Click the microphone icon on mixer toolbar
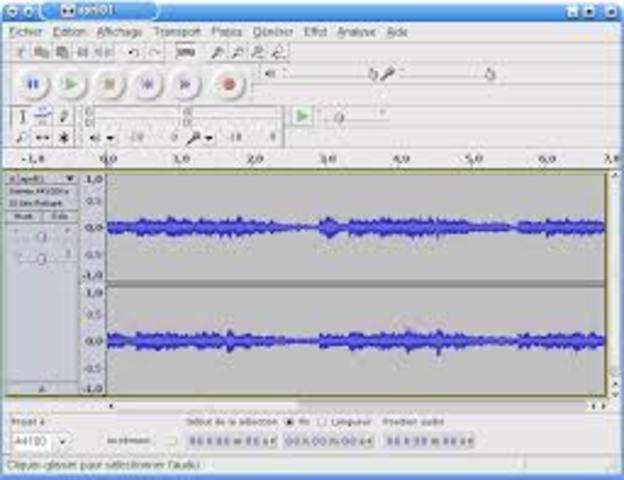Viewport: 624px width, 480px height. click(x=387, y=74)
